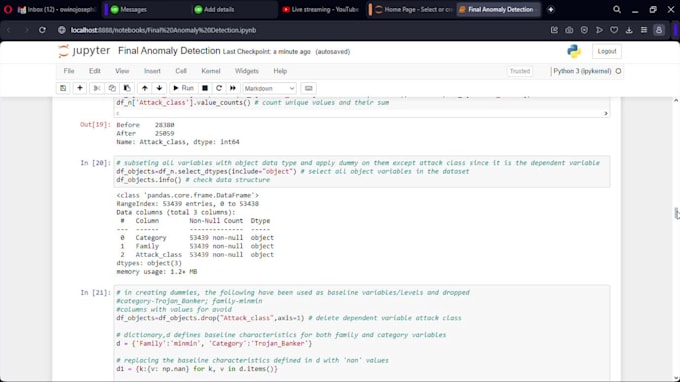Viewport: 680px width, 382px height.
Task: Click left arrow of cell horizontal scrollbar
Action: click(x=118, y=113)
